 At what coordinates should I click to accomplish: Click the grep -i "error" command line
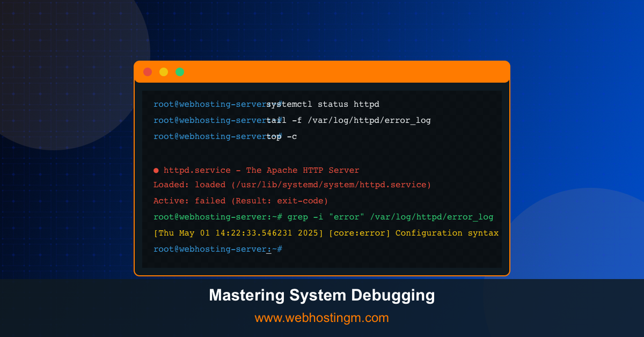click(323, 217)
